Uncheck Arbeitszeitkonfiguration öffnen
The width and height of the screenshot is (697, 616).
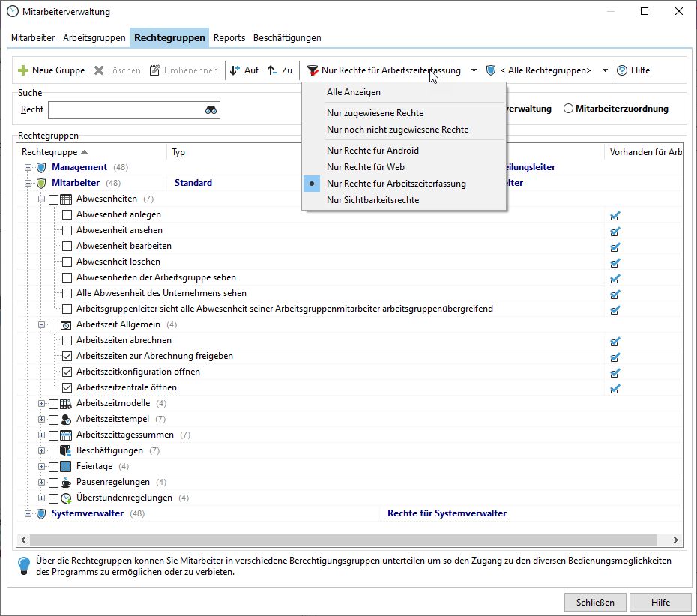[x=67, y=372]
